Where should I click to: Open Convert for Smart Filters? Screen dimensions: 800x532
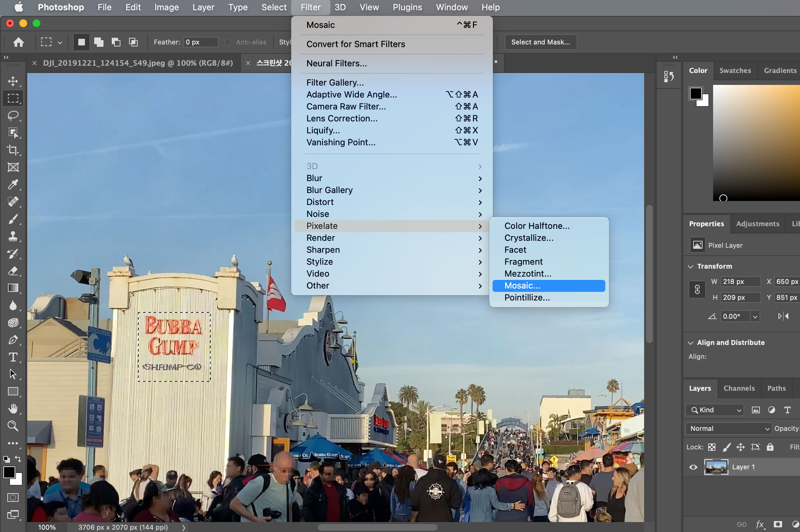pyautogui.click(x=356, y=44)
